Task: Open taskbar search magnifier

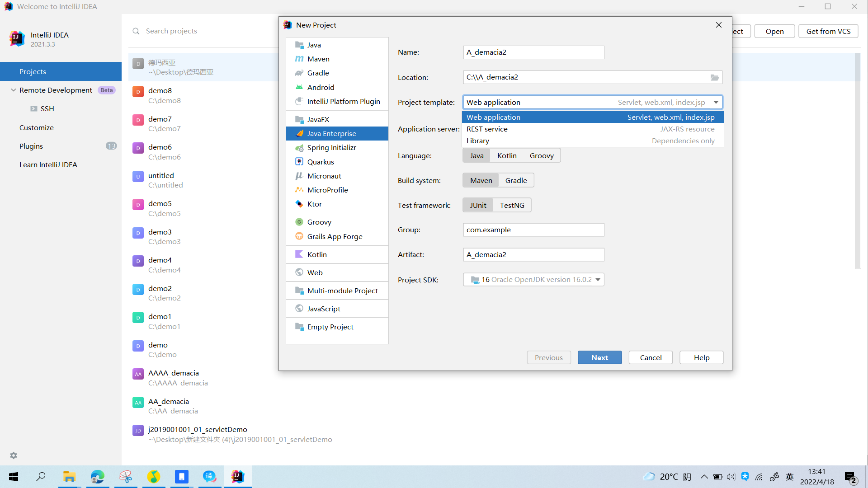Action: pyautogui.click(x=41, y=477)
